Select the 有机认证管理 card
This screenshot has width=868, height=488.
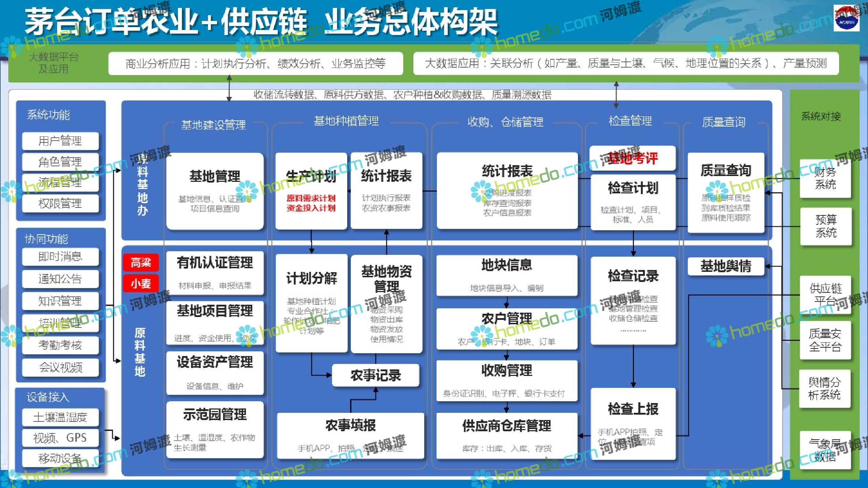(215, 273)
